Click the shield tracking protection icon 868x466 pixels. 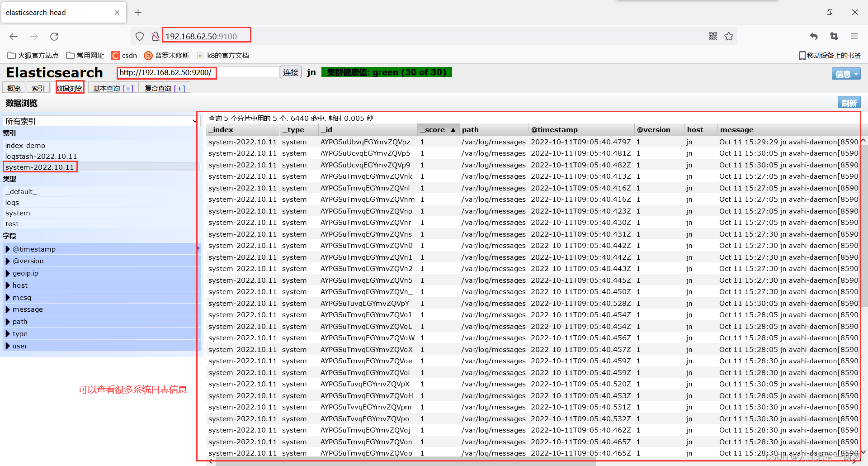[140, 36]
